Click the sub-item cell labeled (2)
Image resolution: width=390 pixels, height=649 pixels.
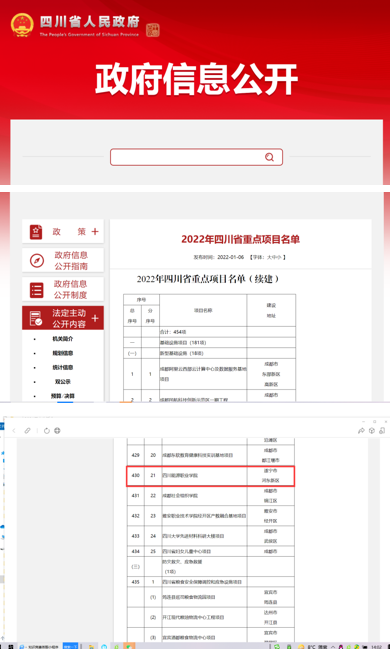click(153, 618)
